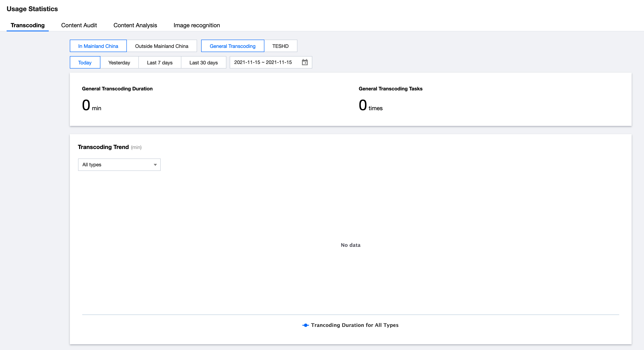Image resolution: width=644 pixels, height=350 pixels.
Task: Select In Mainland China region
Action: tap(98, 46)
